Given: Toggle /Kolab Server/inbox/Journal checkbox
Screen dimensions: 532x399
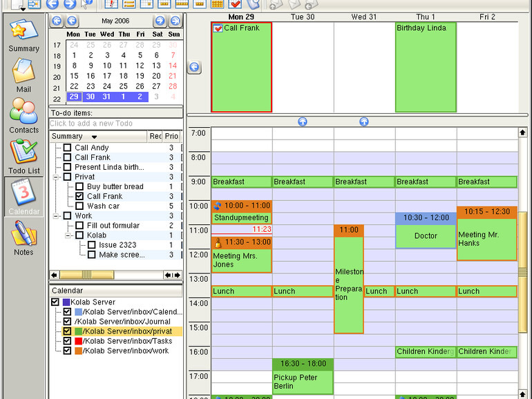Looking at the screenshot, I should click(x=67, y=322).
